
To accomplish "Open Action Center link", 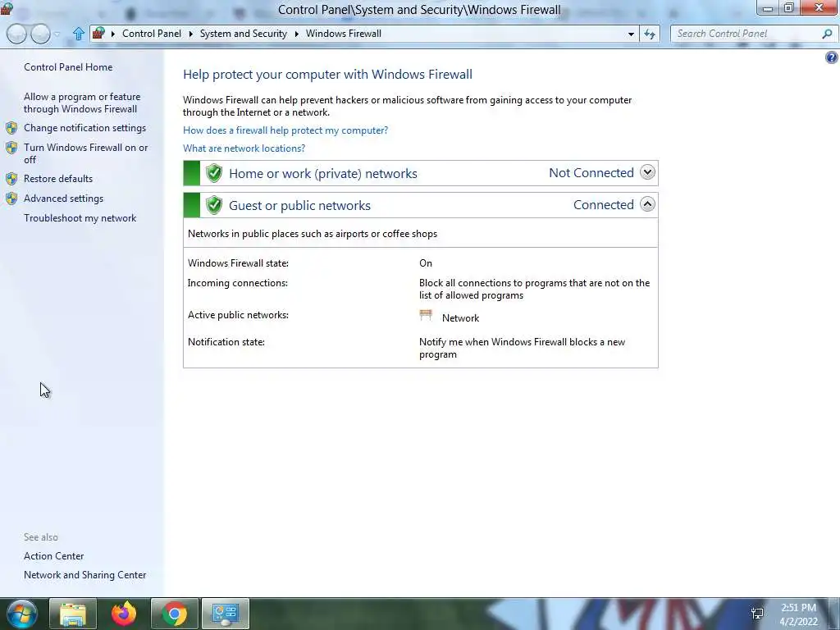I will pyautogui.click(x=53, y=556).
